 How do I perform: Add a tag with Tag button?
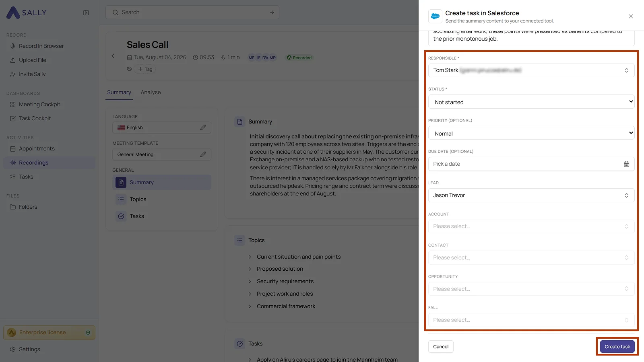tap(145, 69)
